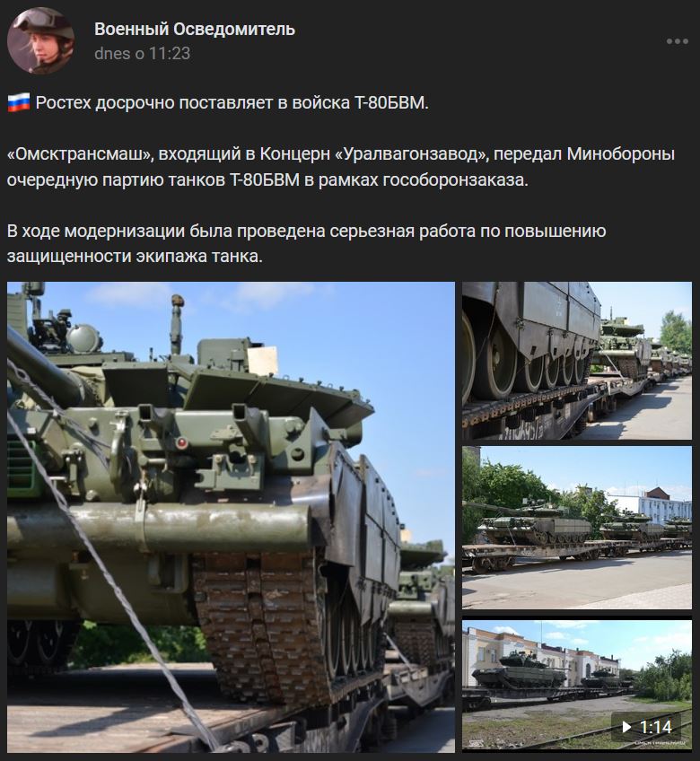Click the watermark at the video thumbnail corner

tap(660, 743)
